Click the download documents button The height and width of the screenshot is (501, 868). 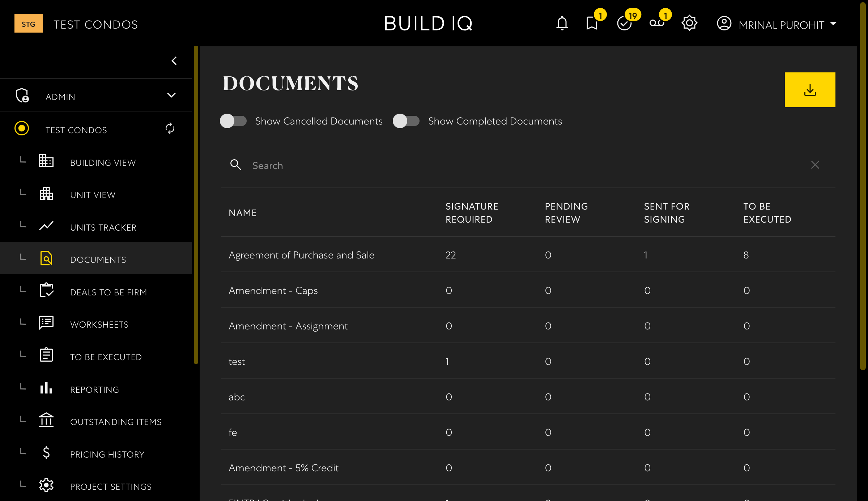810,90
